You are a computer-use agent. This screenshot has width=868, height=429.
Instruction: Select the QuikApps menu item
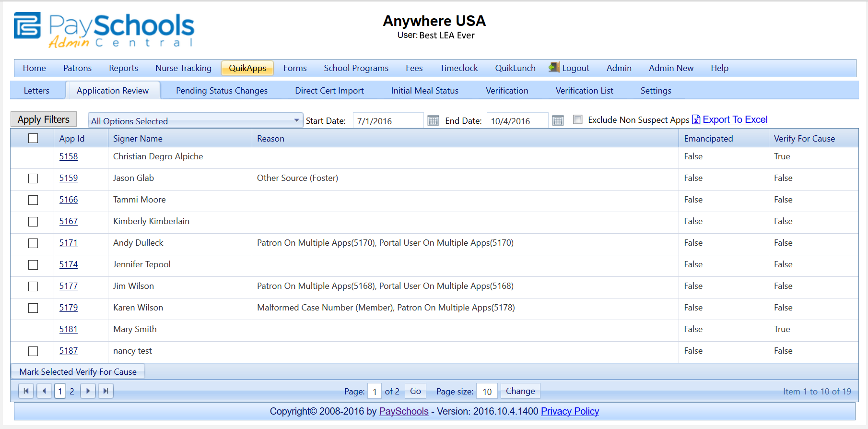[247, 68]
